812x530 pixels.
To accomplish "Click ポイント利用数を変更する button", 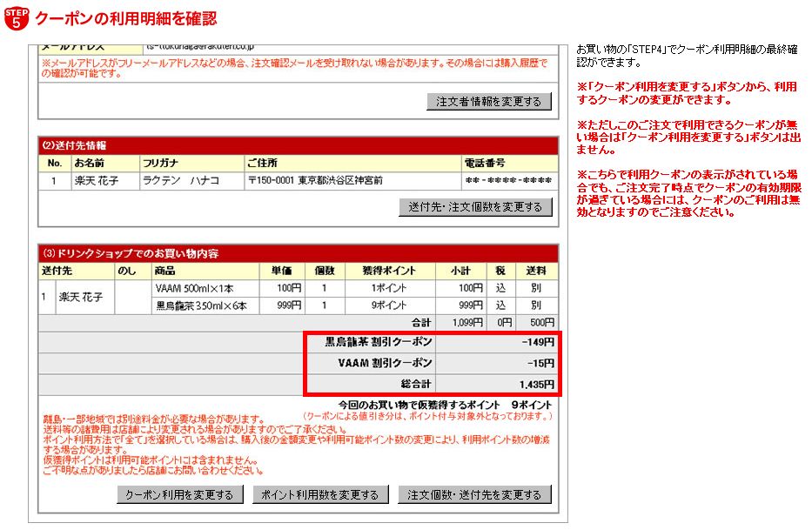I will [320, 495].
